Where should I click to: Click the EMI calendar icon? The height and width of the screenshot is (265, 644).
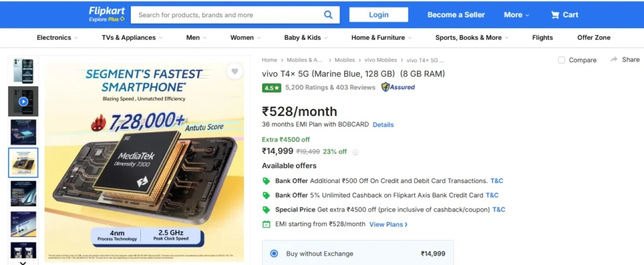(267, 224)
